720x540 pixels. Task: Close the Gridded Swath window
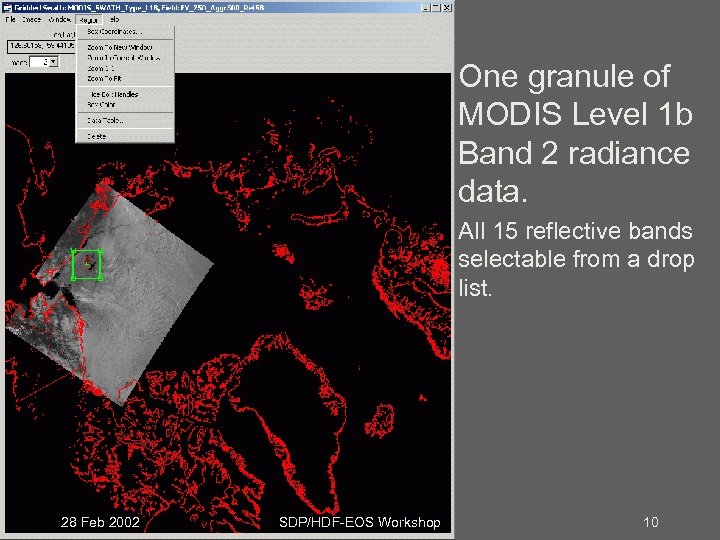tap(447, 8)
